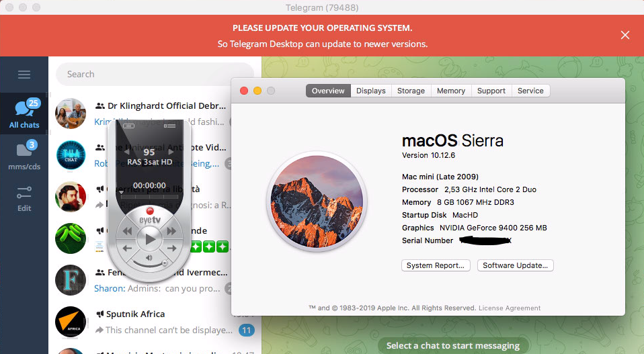Click the 25 unread badge on All chats
Screen dimensions: 644x354
(x=33, y=103)
